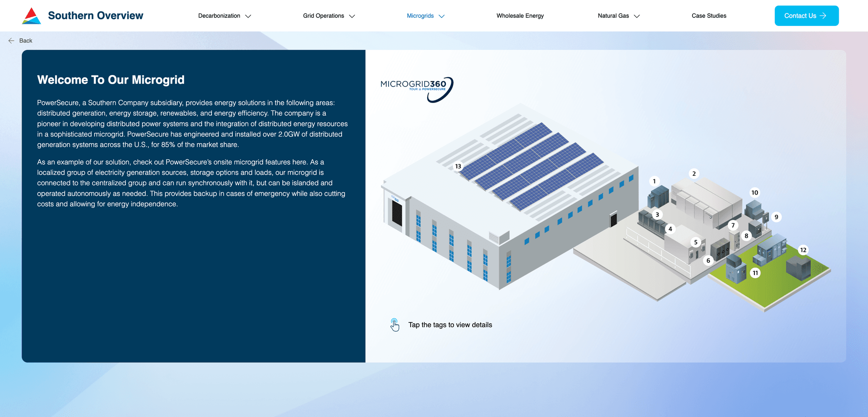Image resolution: width=868 pixels, height=417 pixels.
Task: Go to Case Studies page
Action: point(709,16)
